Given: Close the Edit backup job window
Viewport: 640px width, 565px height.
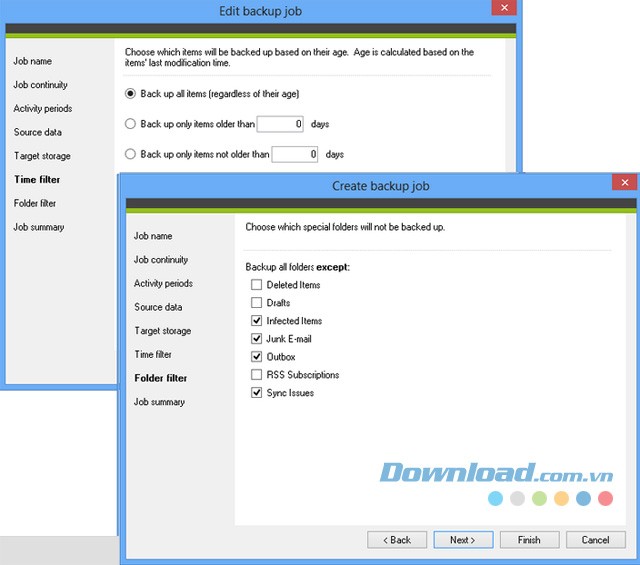Looking at the screenshot, I should pyautogui.click(x=504, y=8).
